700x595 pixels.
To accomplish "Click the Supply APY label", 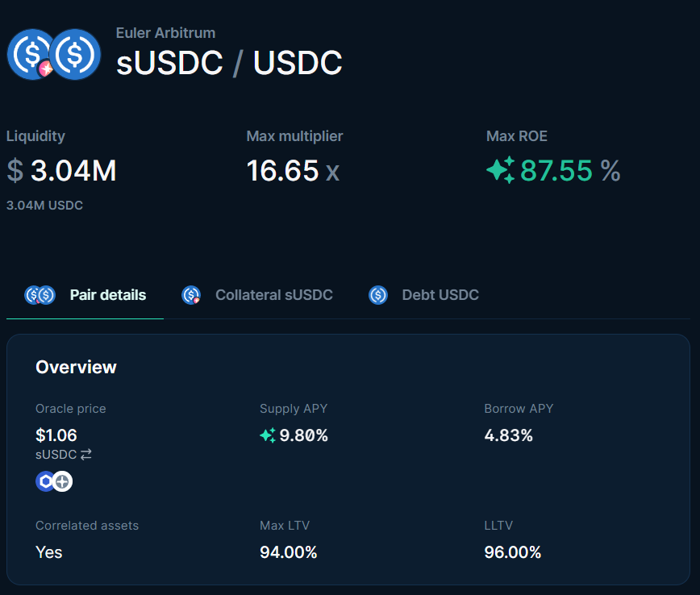I will [x=294, y=409].
